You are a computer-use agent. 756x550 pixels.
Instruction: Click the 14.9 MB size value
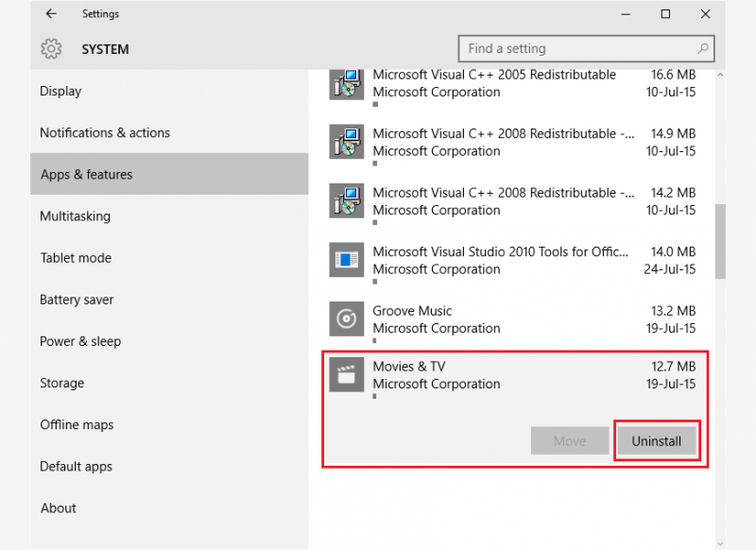point(673,133)
